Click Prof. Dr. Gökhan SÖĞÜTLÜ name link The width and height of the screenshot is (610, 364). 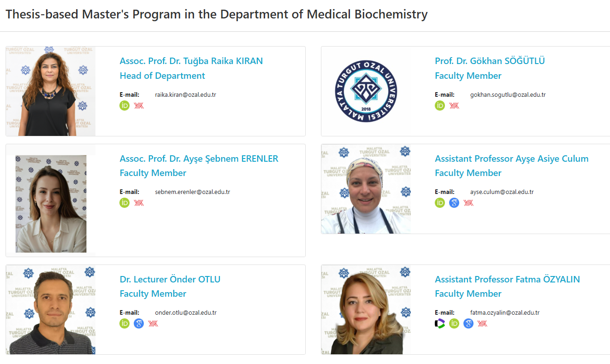(490, 61)
